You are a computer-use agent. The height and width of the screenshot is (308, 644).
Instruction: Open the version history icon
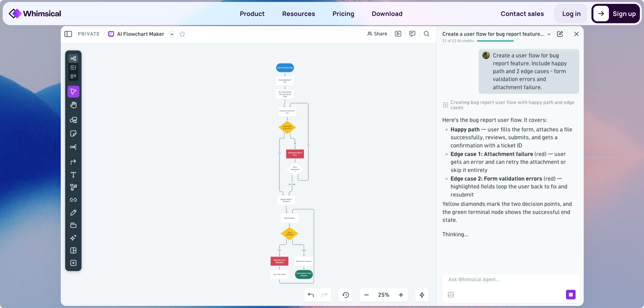click(346, 295)
